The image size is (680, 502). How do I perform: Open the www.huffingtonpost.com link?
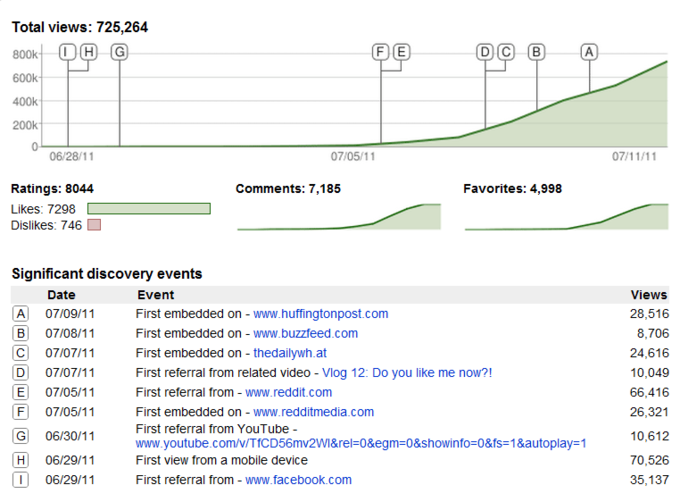320,314
